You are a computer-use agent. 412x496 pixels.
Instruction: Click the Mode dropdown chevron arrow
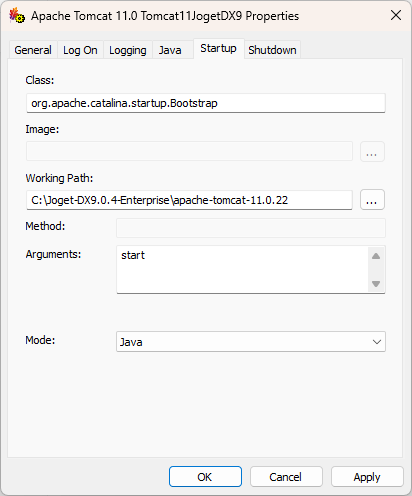(377, 342)
